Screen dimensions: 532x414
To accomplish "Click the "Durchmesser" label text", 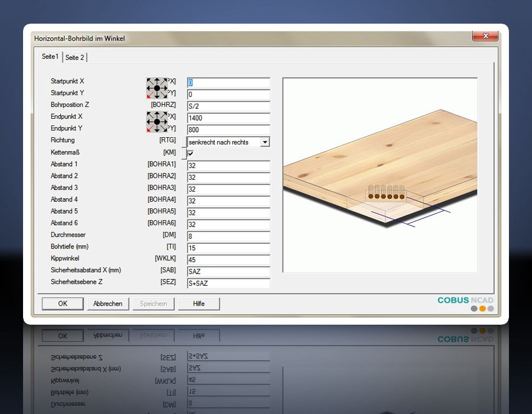I will click(68, 234).
